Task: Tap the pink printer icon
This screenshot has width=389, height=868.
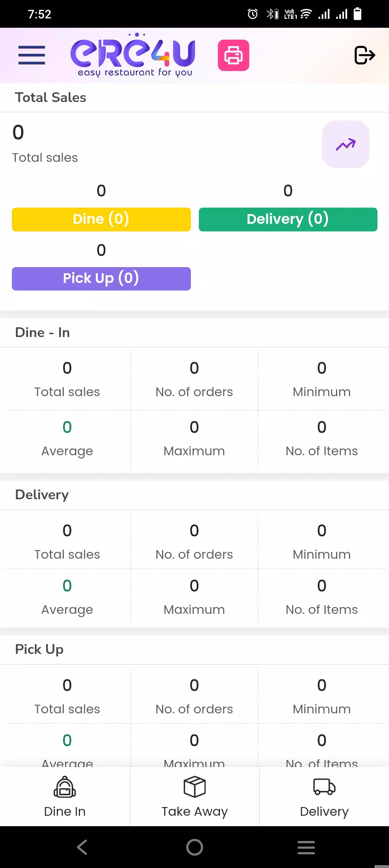Action: coord(233,55)
